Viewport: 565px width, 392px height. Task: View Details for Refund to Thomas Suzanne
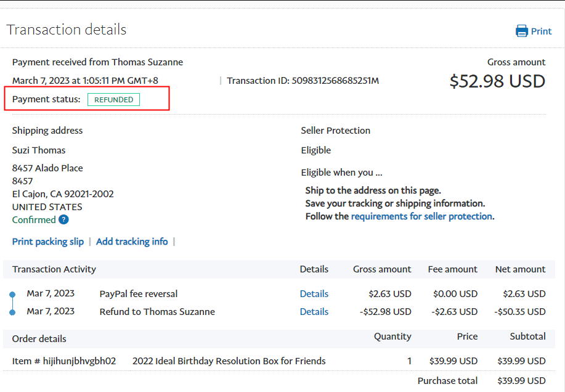tap(314, 312)
